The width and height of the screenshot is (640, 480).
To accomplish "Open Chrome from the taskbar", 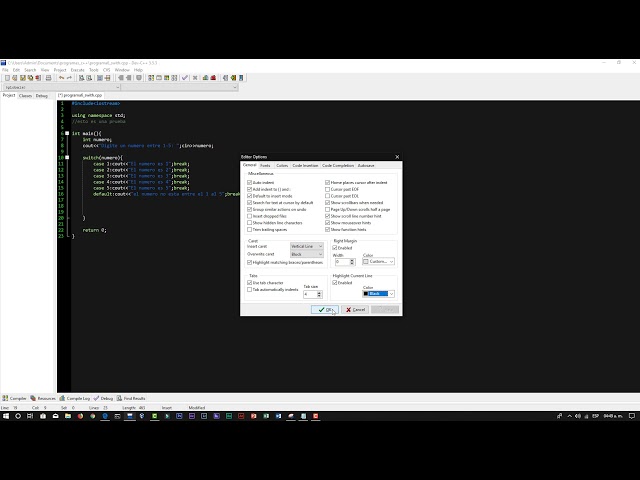I will click(93, 416).
